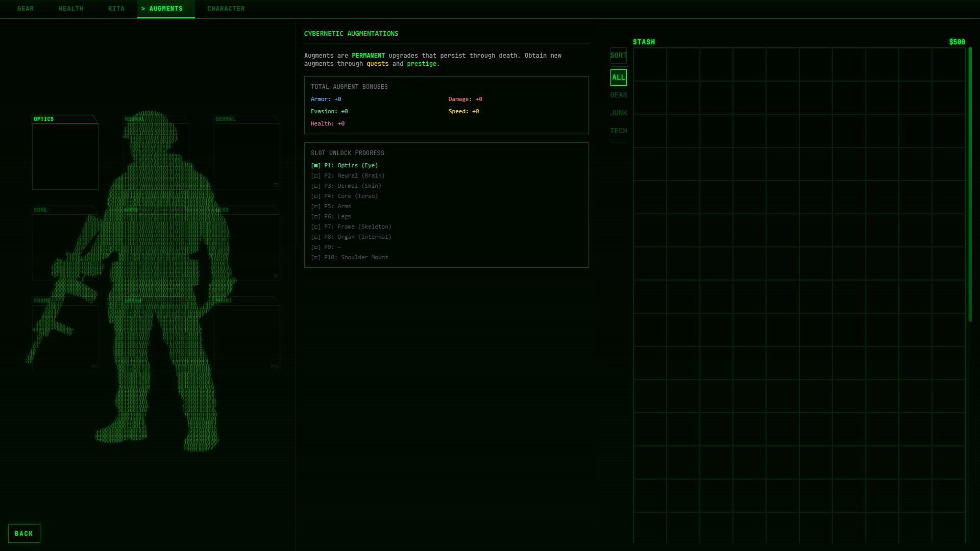The width and height of the screenshot is (980, 551).
Task: Enable the GEAR stash filter
Action: [x=619, y=95]
